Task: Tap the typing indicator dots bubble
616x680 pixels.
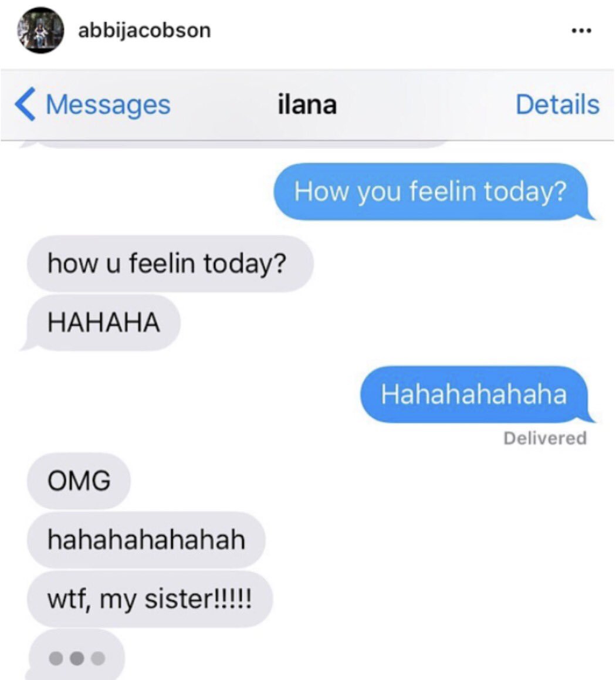Action: pos(76,656)
